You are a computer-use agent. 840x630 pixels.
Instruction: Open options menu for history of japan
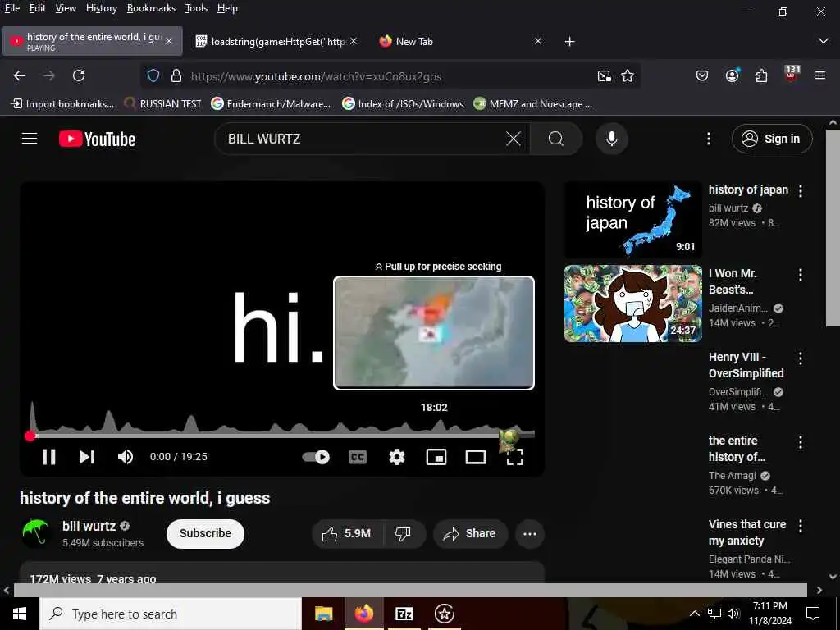click(801, 190)
